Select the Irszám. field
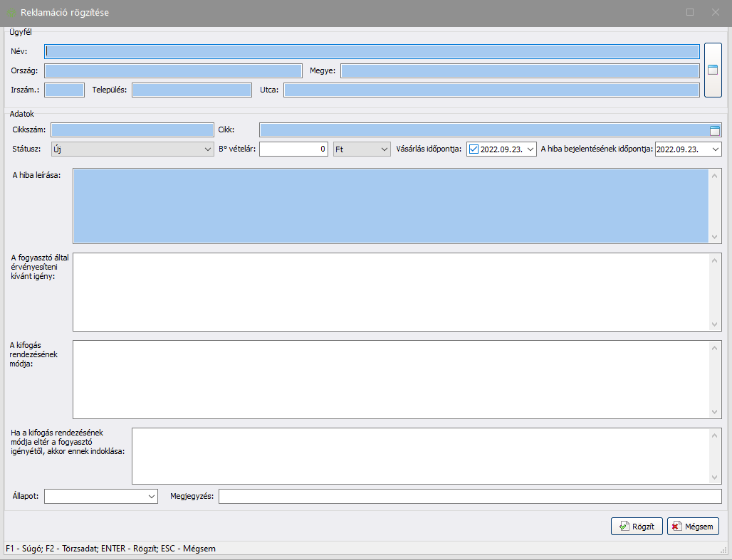The width and height of the screenshot is (732, 560). (x=64, y=90)
